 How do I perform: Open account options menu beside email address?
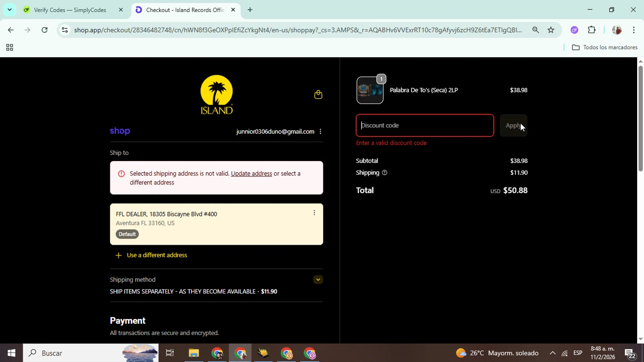(x=320, y=132)
